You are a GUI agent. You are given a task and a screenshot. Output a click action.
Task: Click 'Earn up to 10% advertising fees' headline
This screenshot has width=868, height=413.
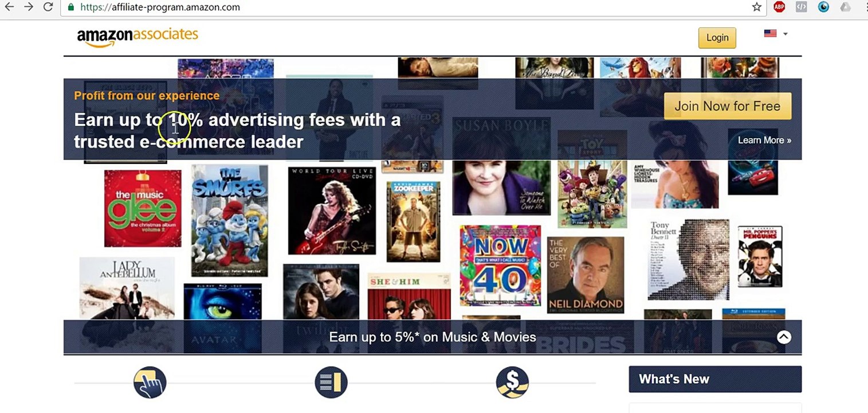237,130
